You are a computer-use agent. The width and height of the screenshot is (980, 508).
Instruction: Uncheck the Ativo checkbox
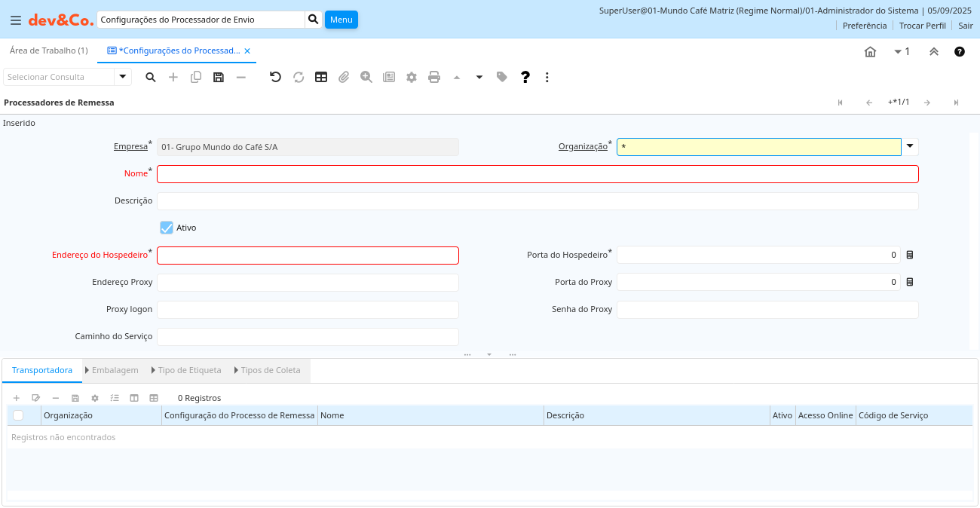point(167,228)
